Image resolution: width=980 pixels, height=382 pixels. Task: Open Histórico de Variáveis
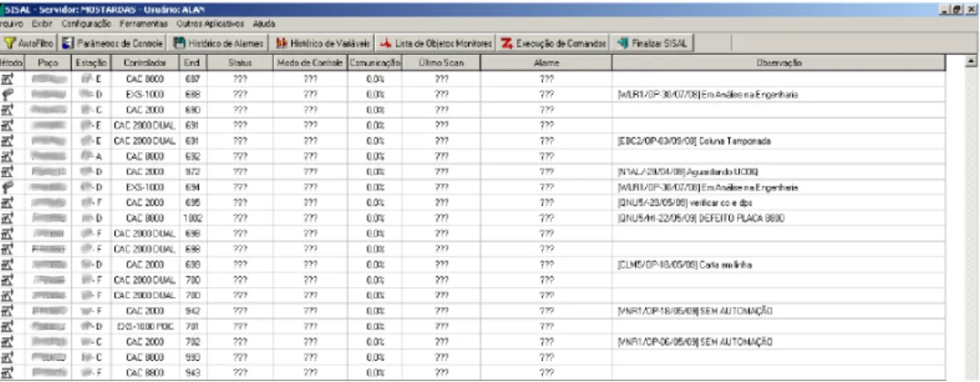[x=323, y=43]
